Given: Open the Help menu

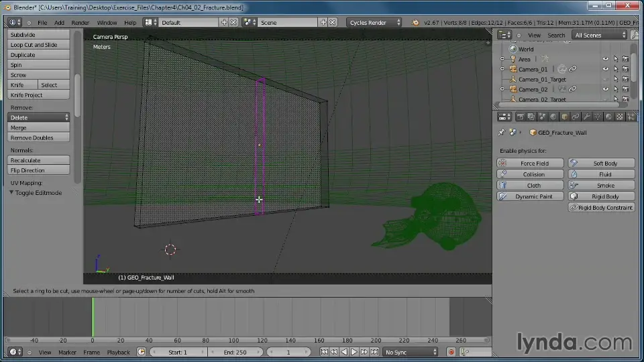Looking at the screenshot, I should click(x=130, y=23).
